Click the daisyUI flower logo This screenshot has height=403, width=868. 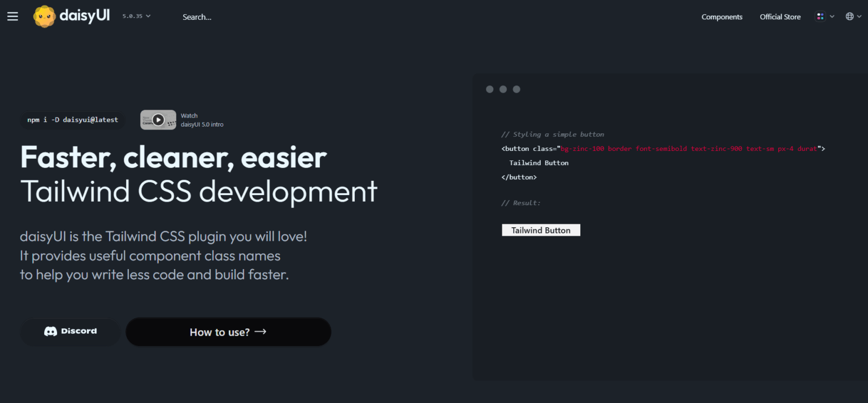44,16
